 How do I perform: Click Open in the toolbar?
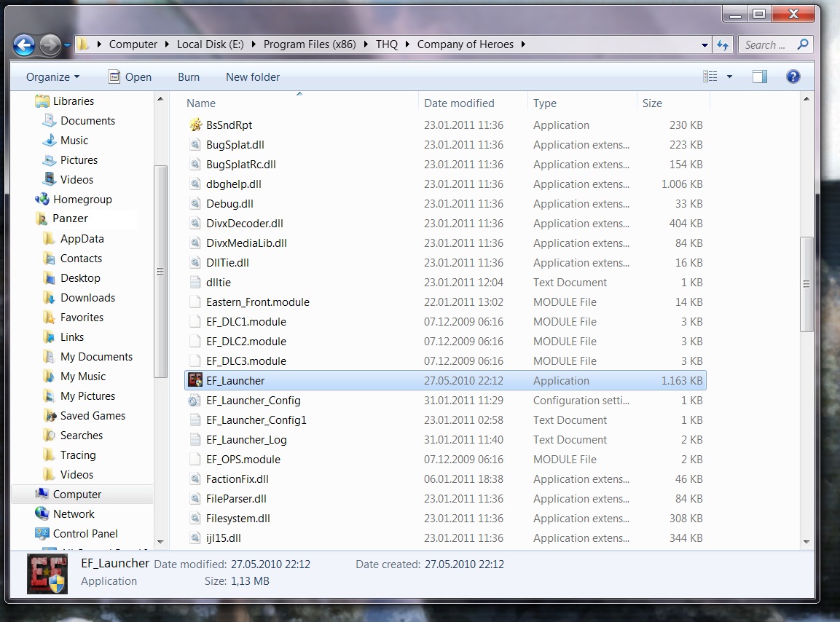click(x=130, y=77)
